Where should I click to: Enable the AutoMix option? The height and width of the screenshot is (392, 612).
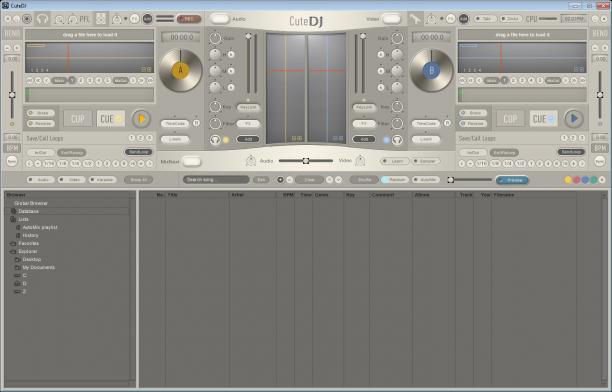[426, 180]
